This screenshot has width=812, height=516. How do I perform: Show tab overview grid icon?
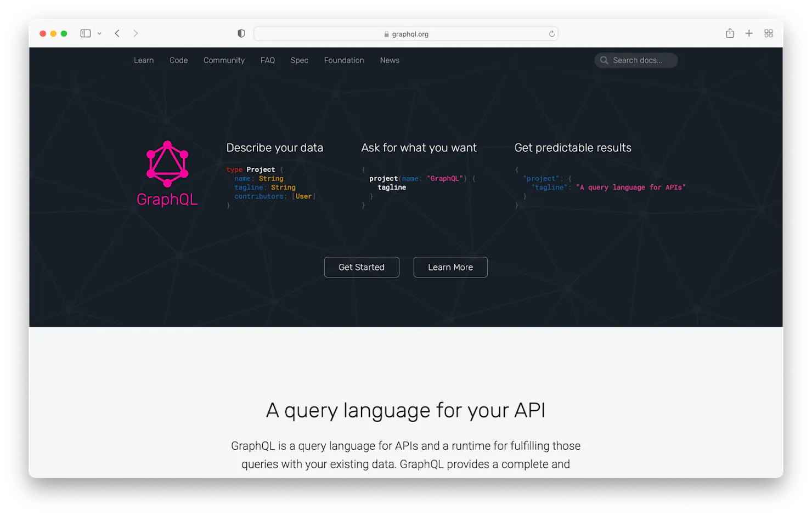(769, 33)
